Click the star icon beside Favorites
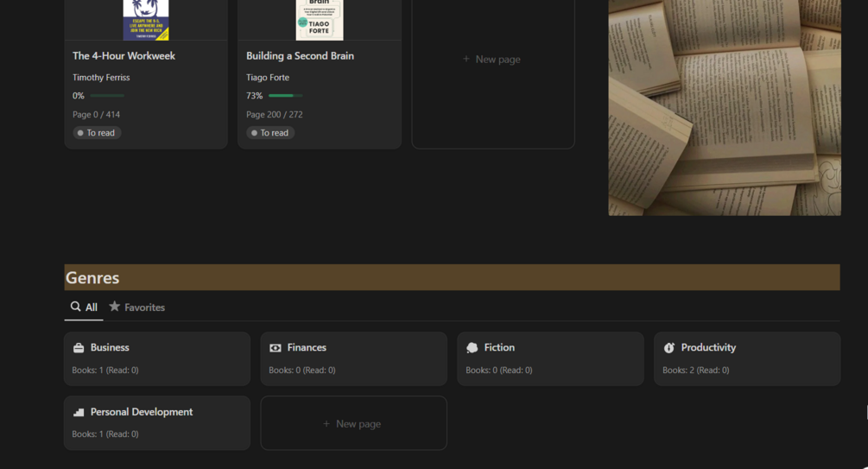The width and height of the screenshot is (868, 469). pyautogui.click(x=114, y=307)
